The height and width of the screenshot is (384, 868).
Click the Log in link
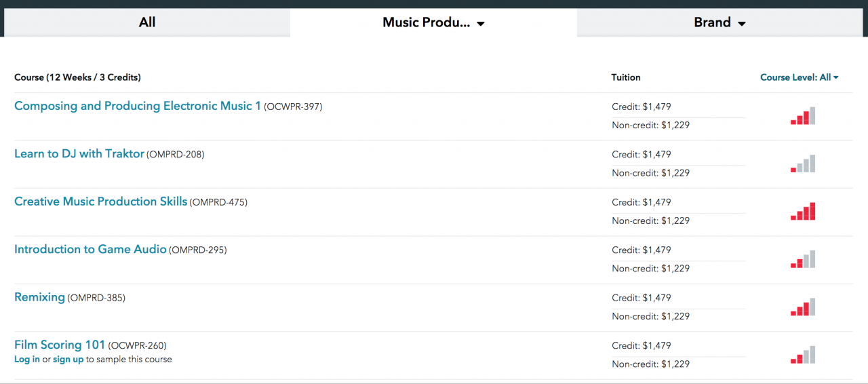coord(27,360)
